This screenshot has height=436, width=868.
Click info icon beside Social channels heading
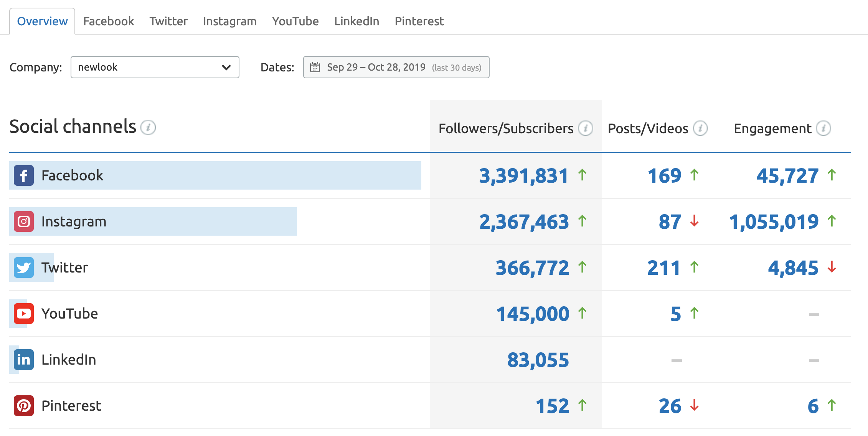(x=148, y=127)
